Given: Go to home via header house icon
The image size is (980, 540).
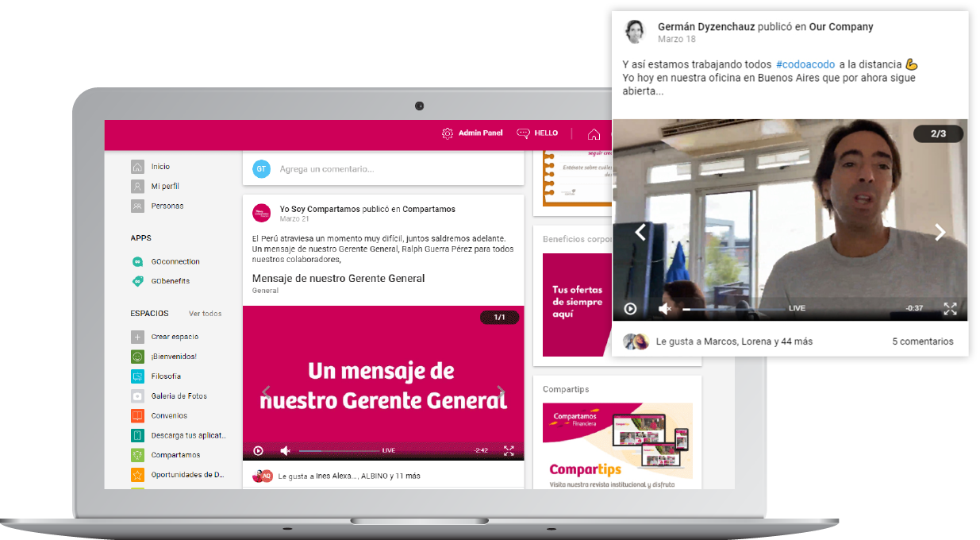Looking at the screenshot, I should tap(594, 134).
